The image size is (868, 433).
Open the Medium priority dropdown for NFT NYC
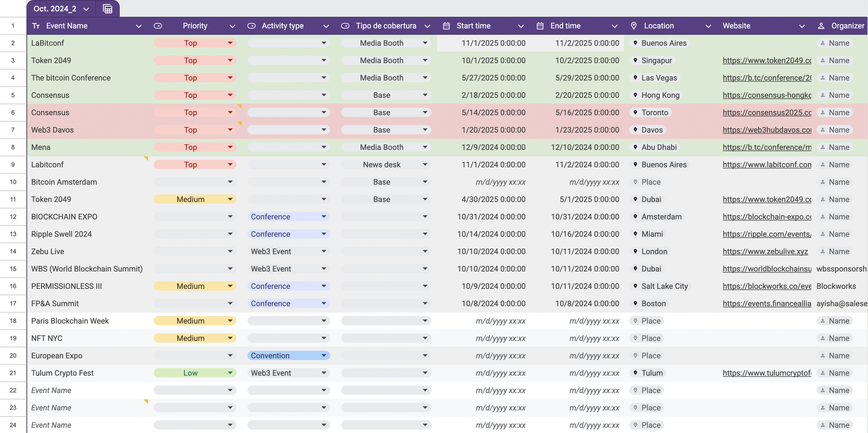[x=195, y=338]
